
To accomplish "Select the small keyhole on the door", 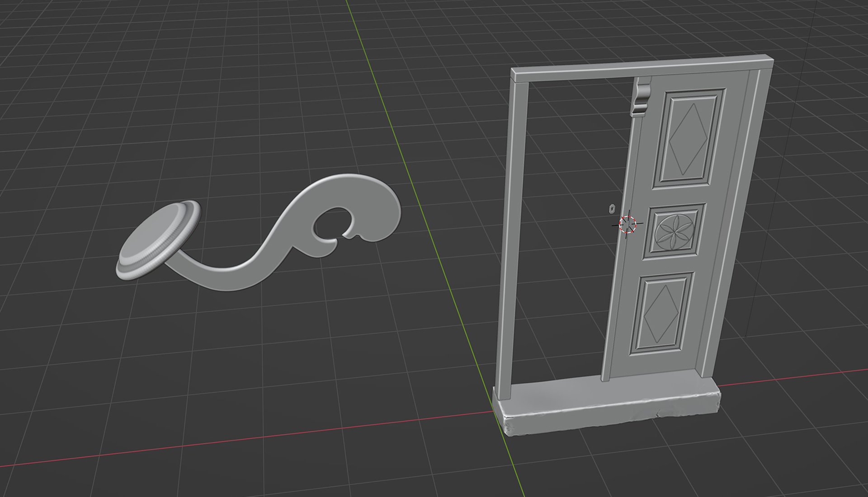I will point(612,209).
